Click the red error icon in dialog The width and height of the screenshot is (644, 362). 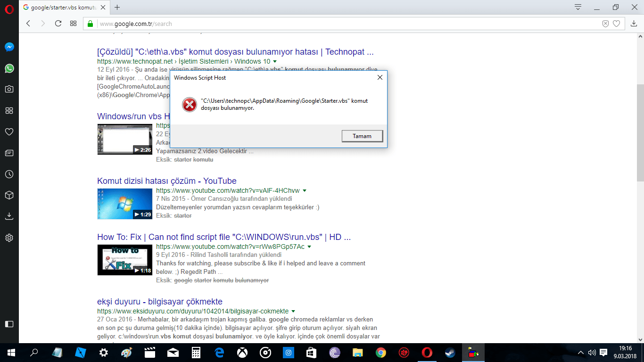point(189,105)
